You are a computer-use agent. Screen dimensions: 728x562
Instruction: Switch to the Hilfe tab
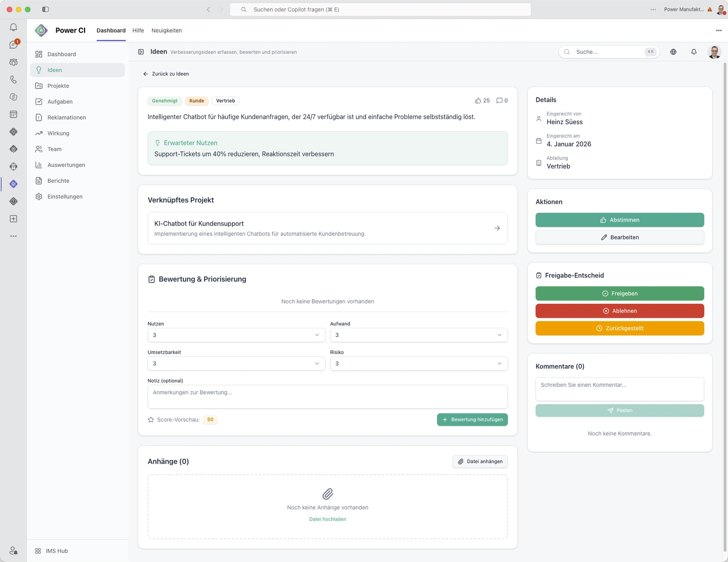pyautogui.click(x=138, y=30)
